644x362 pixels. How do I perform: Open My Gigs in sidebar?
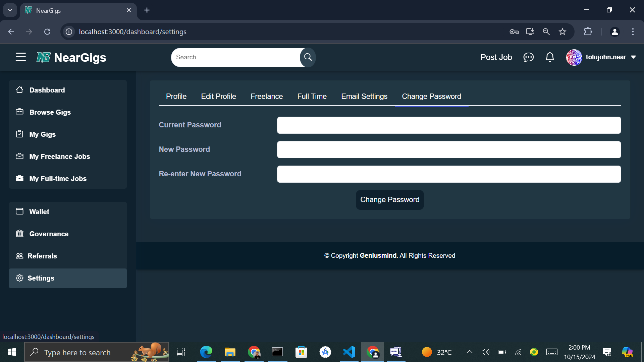pyautogui.click(x=42, y=134)
